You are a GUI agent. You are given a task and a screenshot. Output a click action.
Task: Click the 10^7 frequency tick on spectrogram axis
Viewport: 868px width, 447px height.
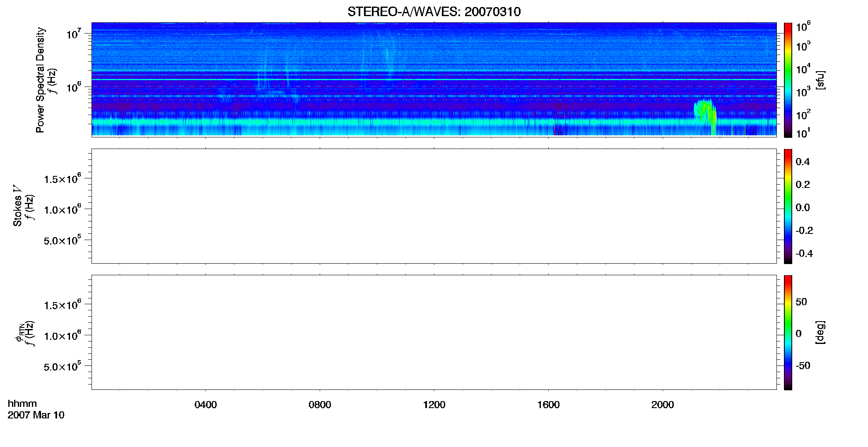tap(74, 34)
